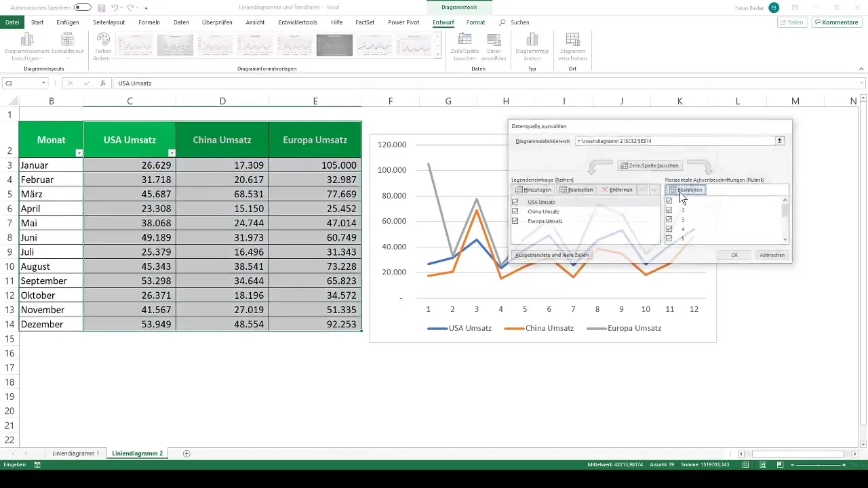Expand the formula bar chevron

pyautogui.click(x=861, y=83)
